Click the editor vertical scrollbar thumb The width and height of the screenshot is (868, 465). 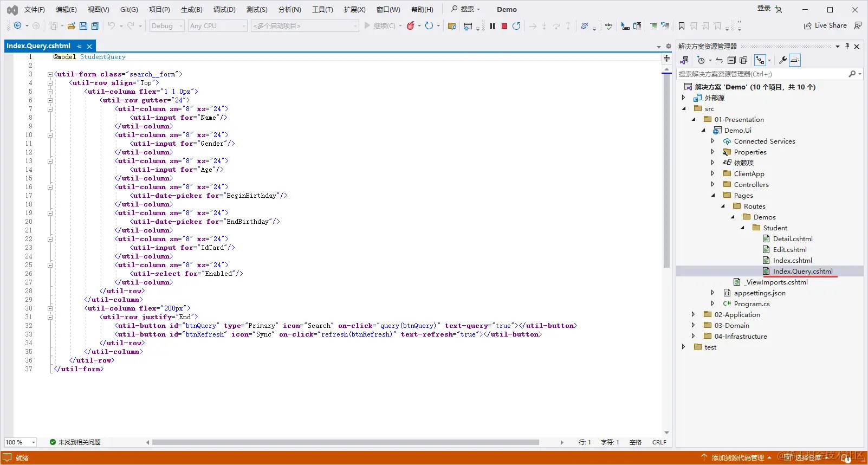tap(666, 171)
